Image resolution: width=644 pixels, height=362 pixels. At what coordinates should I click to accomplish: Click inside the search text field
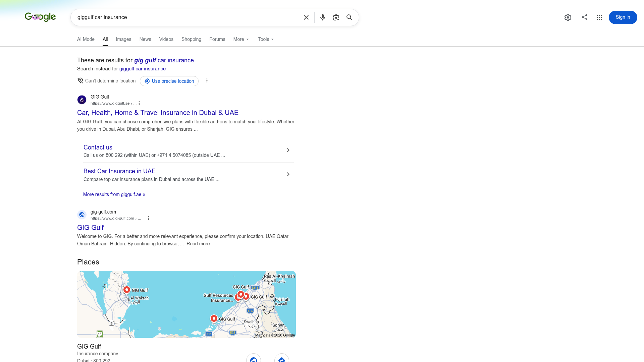pyautogui.click(x=188, y=17)
